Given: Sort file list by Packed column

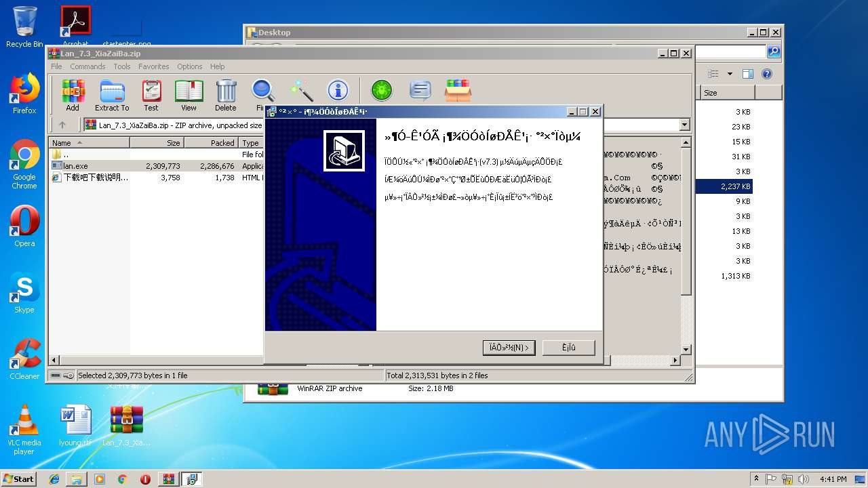Looking at the screenshot, I should (211, 143).
